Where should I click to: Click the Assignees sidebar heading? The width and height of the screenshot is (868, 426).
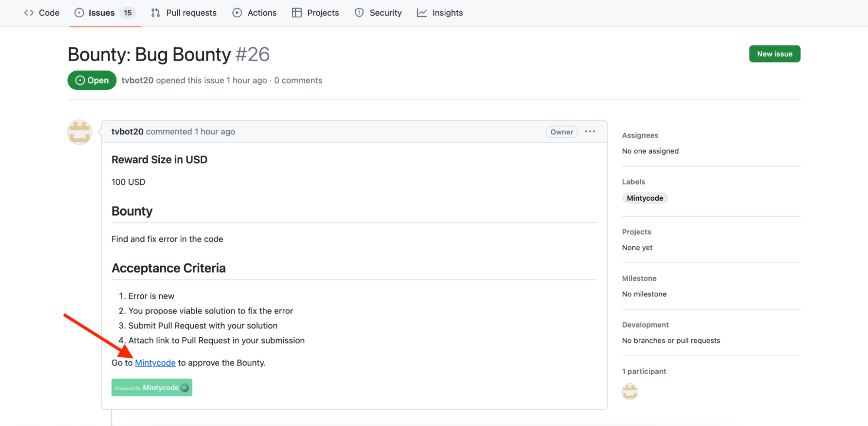click(x=640, y=136)
